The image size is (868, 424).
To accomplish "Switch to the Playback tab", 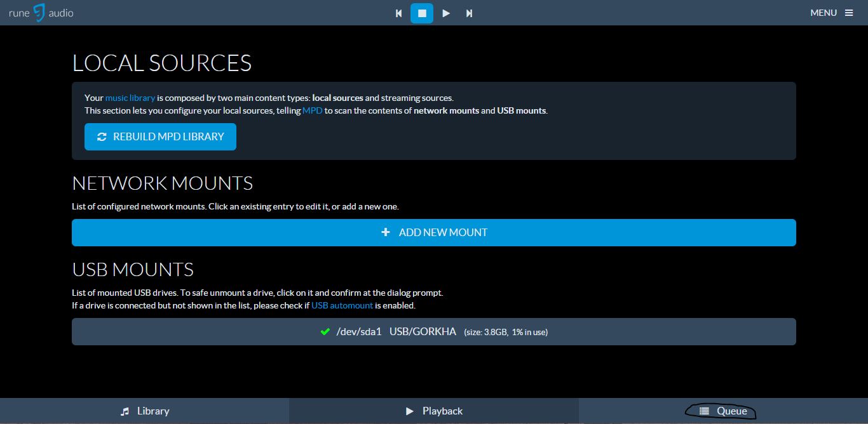I will tap(434, 411).
